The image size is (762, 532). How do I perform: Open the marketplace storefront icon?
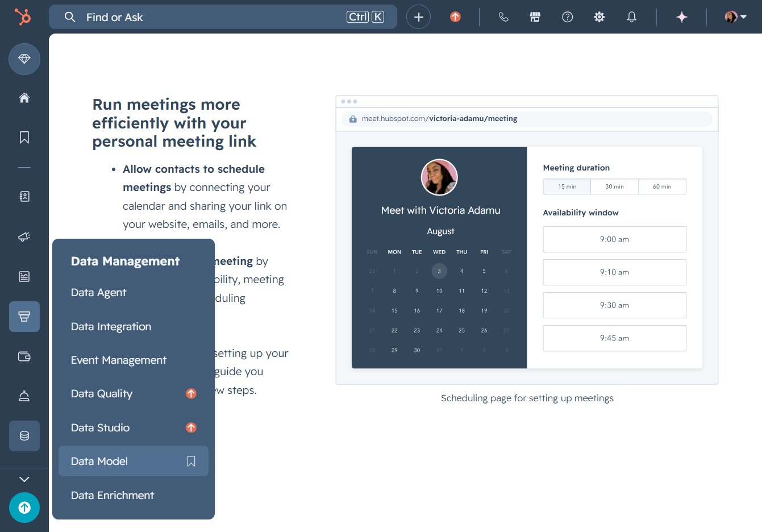pyautogui.click(x=535, y=17)
